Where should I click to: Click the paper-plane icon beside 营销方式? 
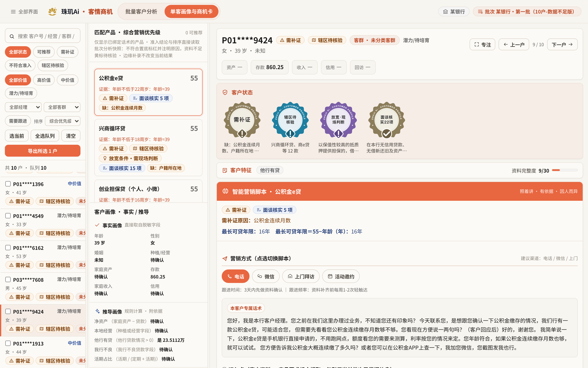click(225, 258)
